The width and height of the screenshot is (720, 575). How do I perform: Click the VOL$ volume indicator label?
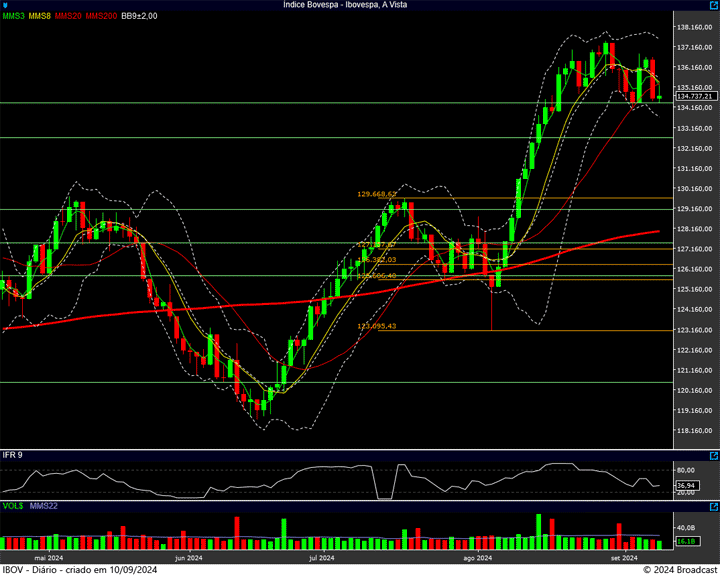(x=13, y=507)
